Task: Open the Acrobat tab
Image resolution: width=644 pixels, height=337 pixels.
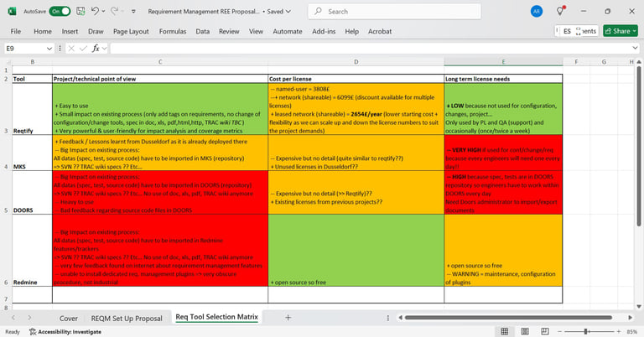Action: pyautogui.click(x=380, y=31)
